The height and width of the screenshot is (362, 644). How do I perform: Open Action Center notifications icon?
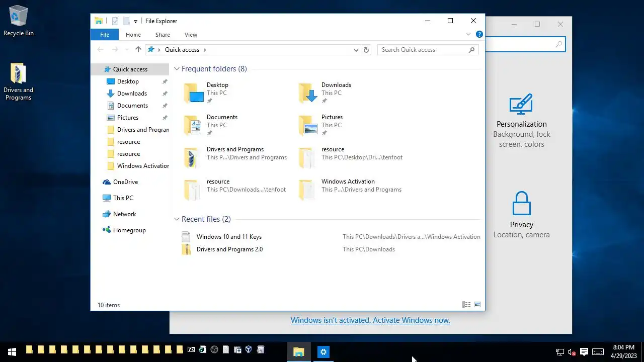pyautogui.click(x=584, y=352)
